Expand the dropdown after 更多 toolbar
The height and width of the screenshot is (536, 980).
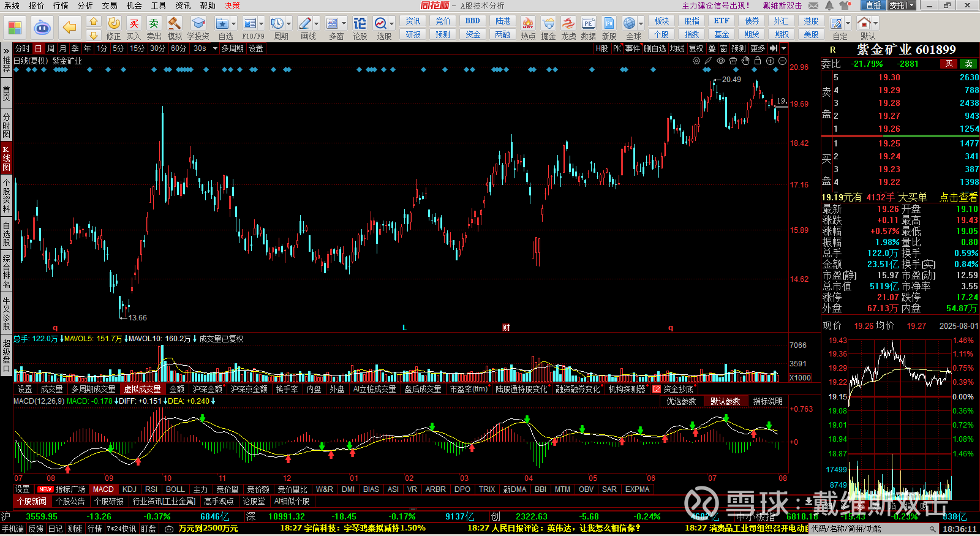[x=783, y=48]
